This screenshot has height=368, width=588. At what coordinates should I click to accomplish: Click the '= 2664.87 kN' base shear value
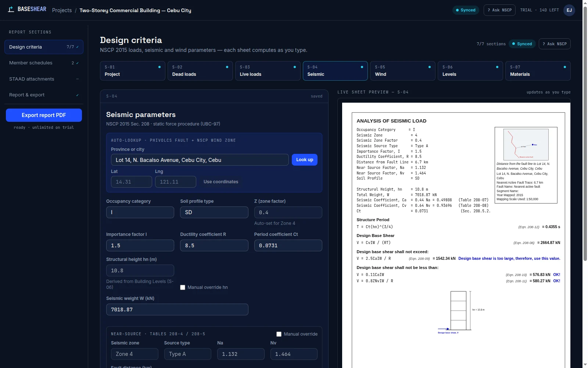pos(549,243)
